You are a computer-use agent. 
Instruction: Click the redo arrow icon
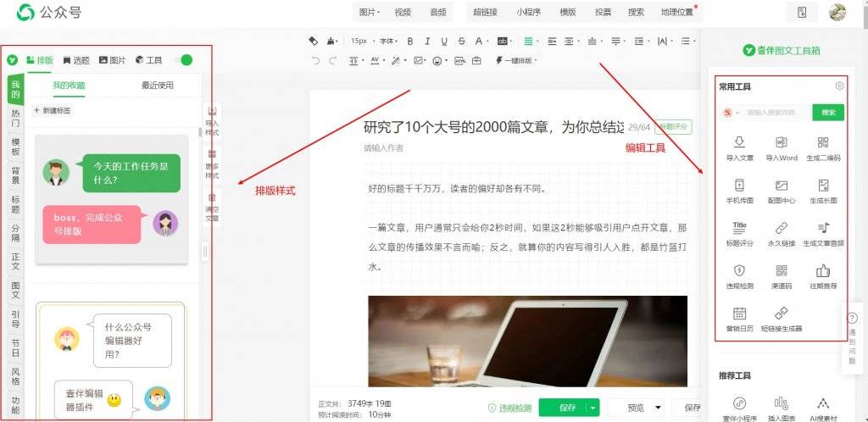click(x=332, y=61)
